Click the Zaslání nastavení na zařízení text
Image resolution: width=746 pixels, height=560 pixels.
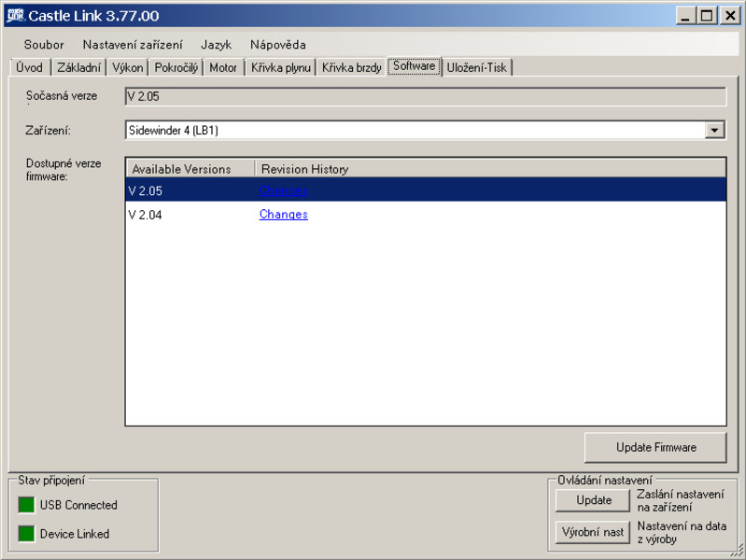[681, 500]
